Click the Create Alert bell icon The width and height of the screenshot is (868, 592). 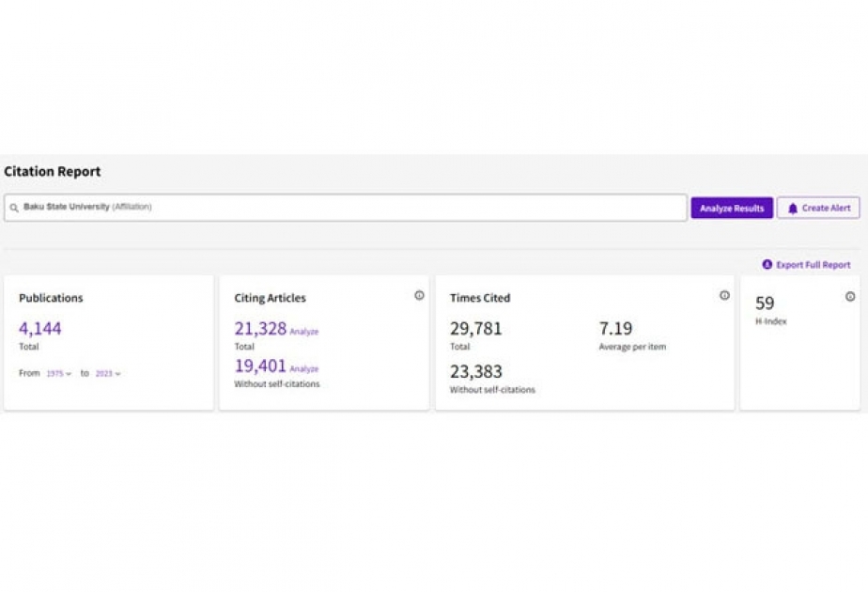792,209
